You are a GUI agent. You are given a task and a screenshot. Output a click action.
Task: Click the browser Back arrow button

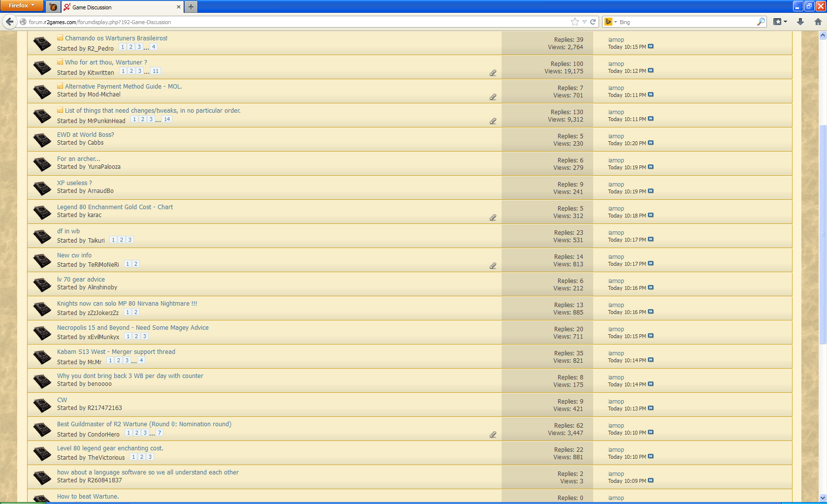tap(9, 22)
